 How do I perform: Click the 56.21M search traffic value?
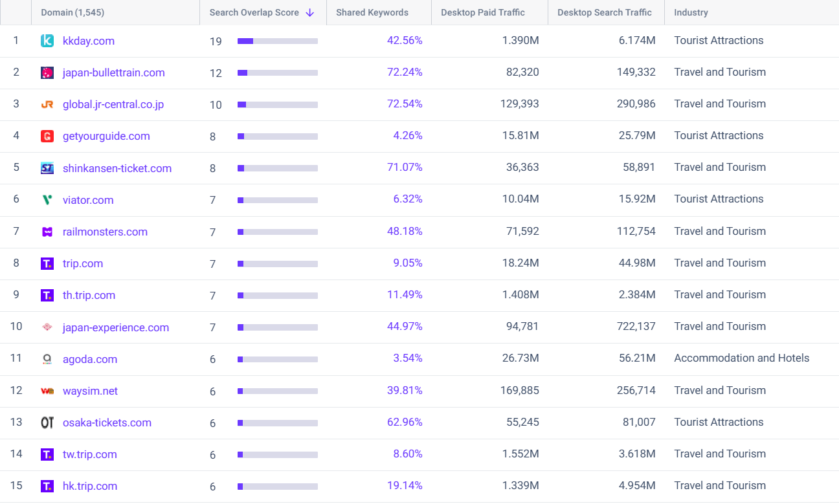637,358
